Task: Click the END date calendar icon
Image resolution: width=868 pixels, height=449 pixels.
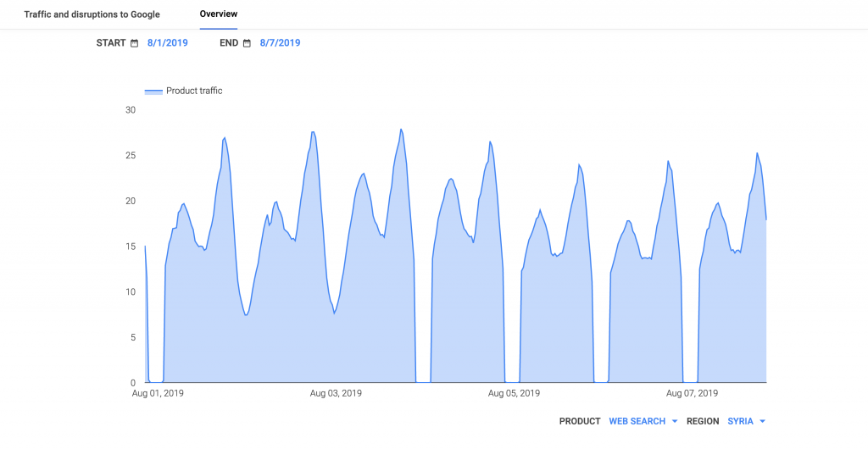Action: coord(247,43)
